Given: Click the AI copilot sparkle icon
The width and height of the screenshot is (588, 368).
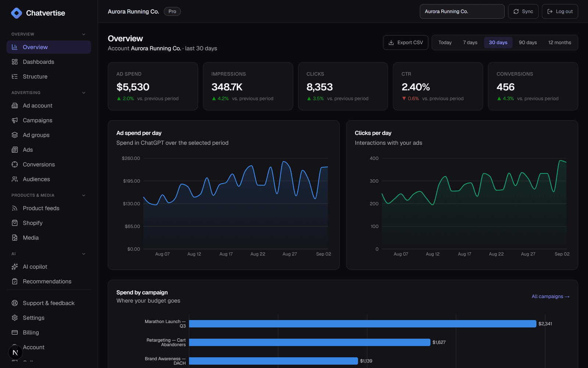Looking at the screenshot, I should (x=15, y=267).
